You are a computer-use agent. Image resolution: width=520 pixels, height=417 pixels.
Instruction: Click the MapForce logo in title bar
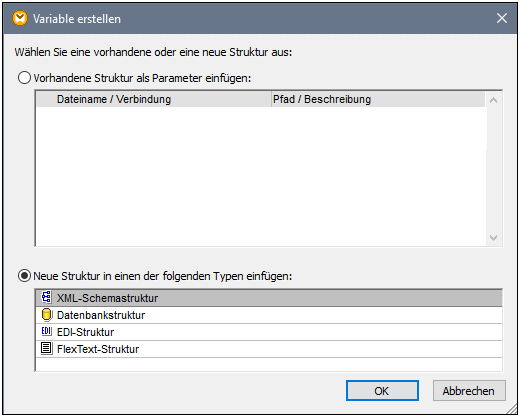tap(20, 18)
